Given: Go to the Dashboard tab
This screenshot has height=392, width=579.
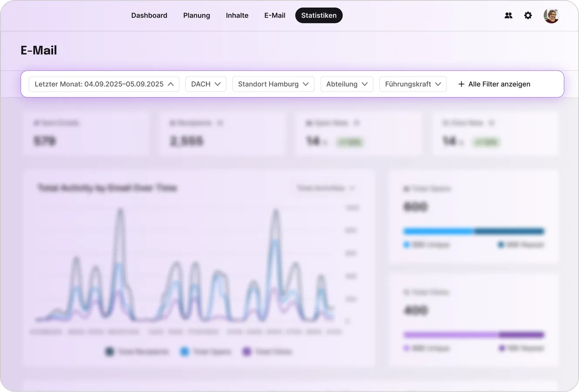Looking at the screenshot, I should [149, 15].
